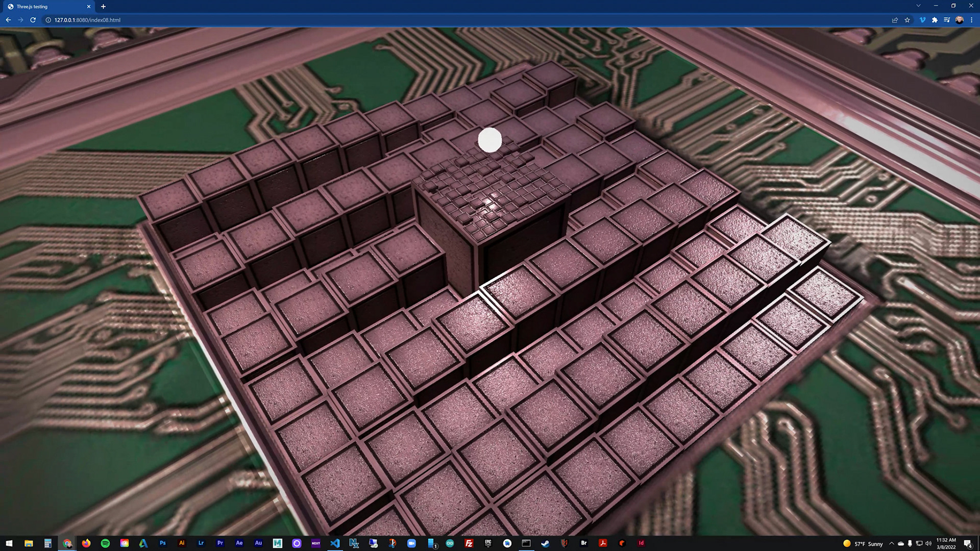Open Spotify from taskbar
This screenshot has width=980, height=551.
coord(105,543)
